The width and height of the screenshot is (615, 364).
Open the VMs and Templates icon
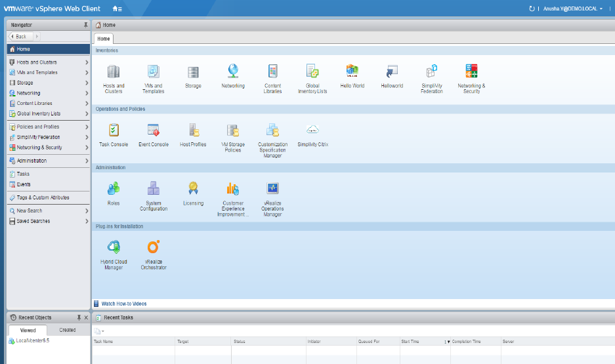pyautogui.click(x=154, y=72)
